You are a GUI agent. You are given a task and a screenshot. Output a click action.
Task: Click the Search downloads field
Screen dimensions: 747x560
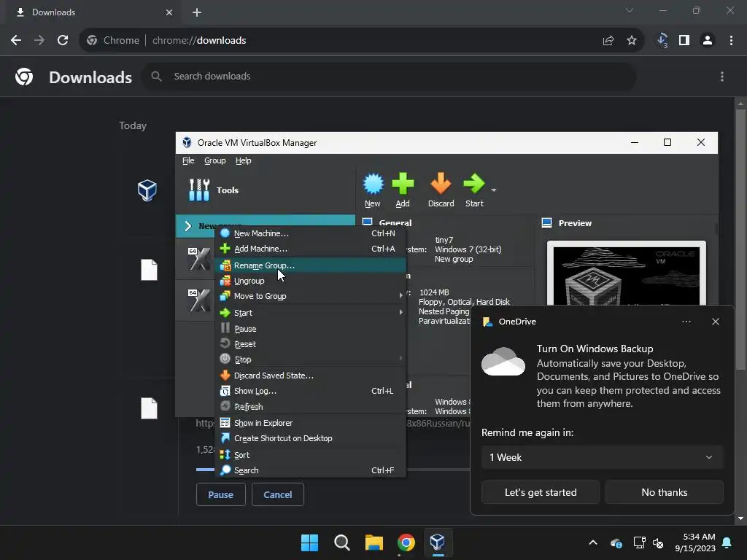(x=389, y=76)
